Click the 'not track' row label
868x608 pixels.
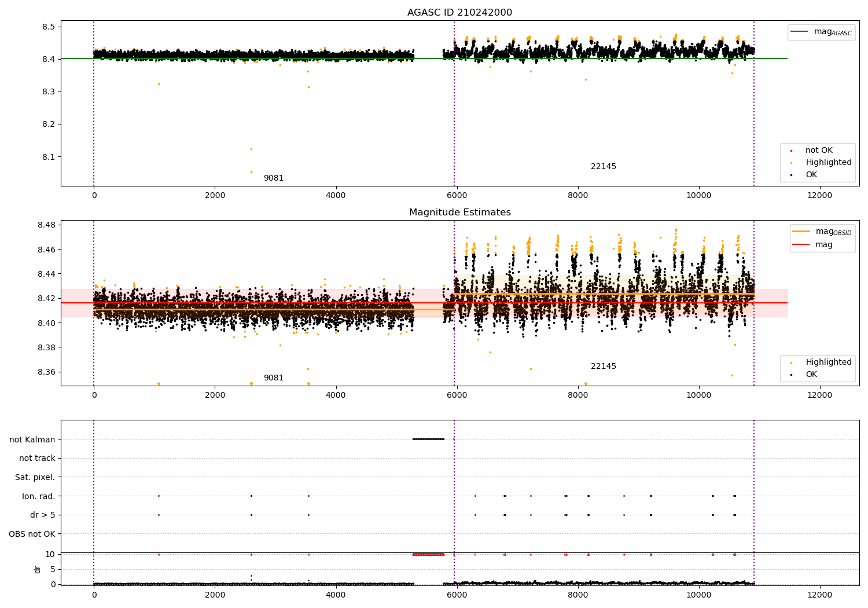[x=37, y=458]
